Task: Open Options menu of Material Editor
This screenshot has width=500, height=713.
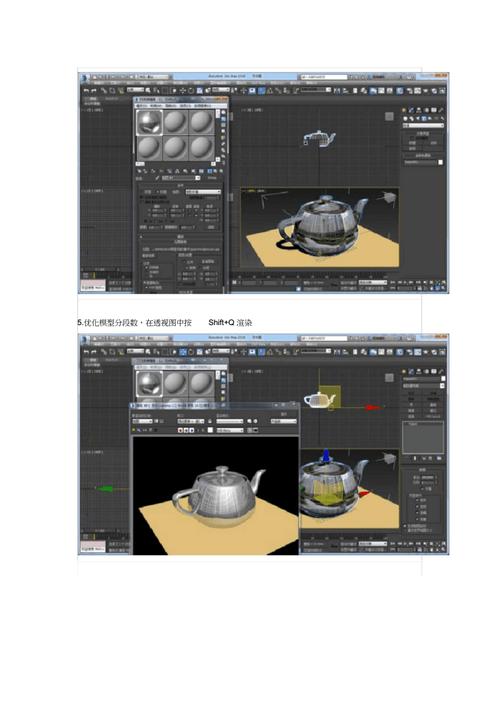Action: point(186,105)
